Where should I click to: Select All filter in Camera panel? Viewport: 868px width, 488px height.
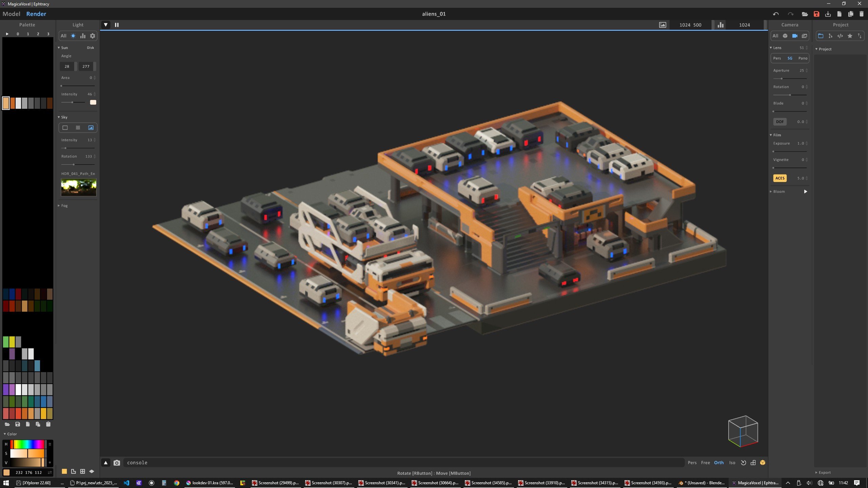(775, 36)
